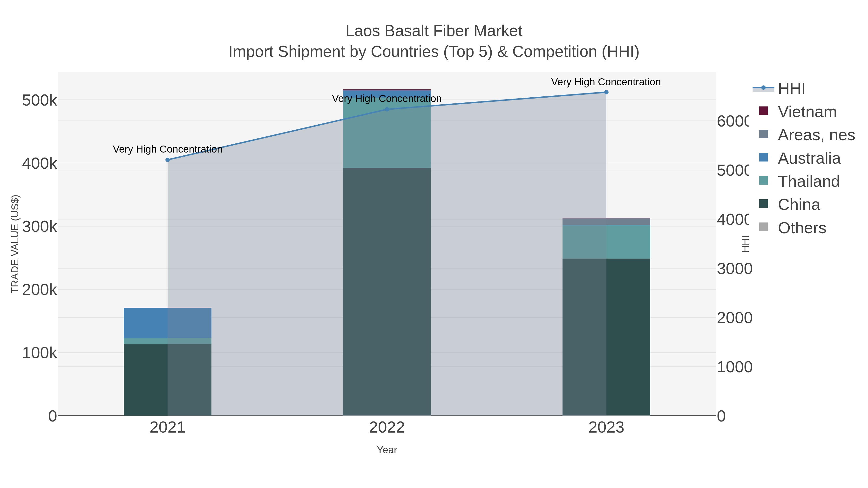This screenshot has height=488, width=868.
Task: Click the 2021 HHI data point
Action: [x=168, y=160]
